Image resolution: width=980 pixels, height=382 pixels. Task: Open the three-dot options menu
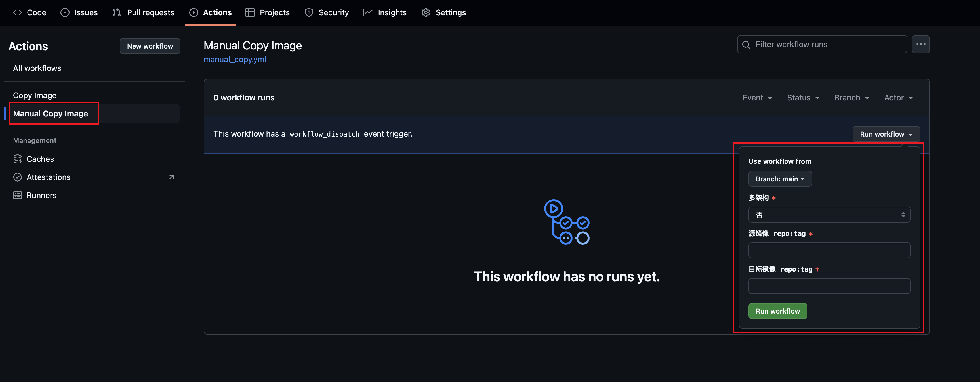click(x=921, y=45)
